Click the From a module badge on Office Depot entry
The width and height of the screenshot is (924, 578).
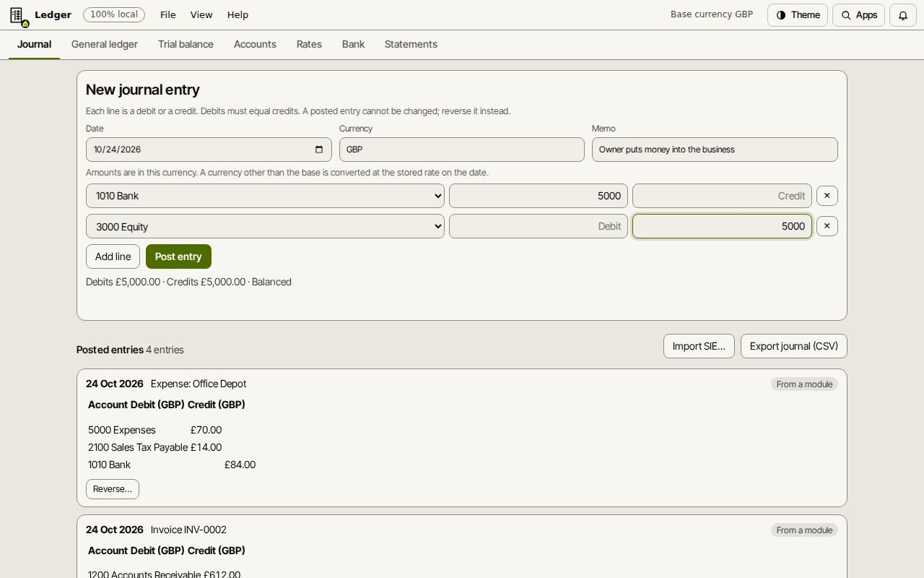[x=804, y=384]
